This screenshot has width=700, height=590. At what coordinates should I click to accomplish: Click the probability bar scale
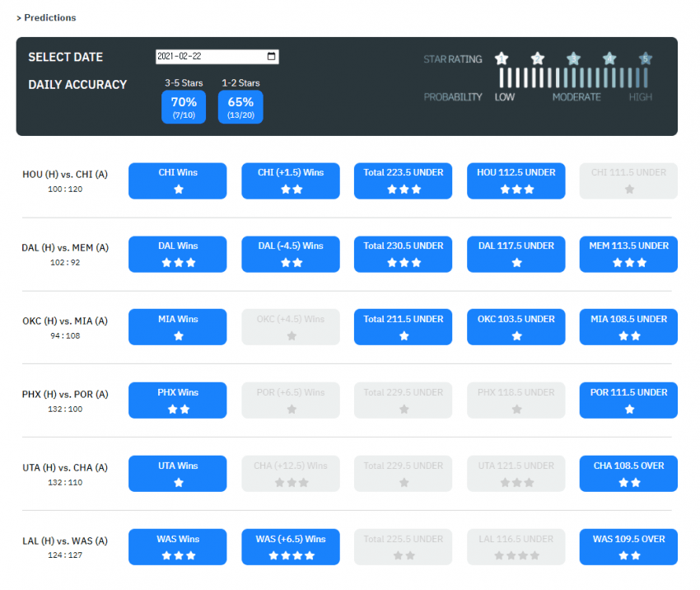point(573,78)
